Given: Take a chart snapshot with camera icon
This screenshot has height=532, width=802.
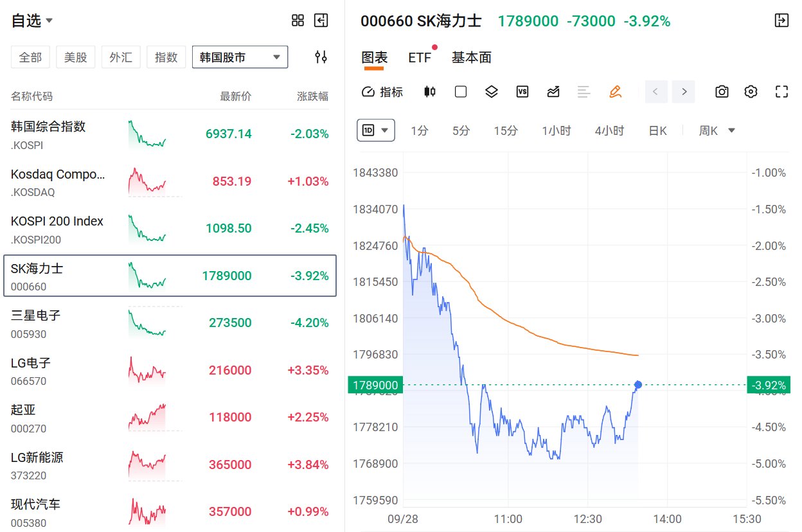Looking at the screenshot, I should tap(722, 92).
